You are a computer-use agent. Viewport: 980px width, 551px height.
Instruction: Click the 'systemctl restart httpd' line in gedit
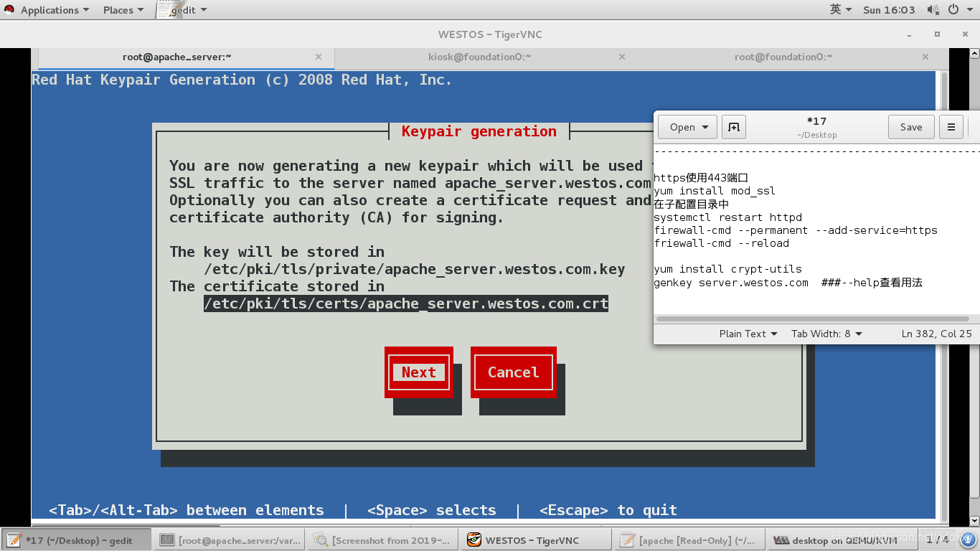[x=727, y=217]
